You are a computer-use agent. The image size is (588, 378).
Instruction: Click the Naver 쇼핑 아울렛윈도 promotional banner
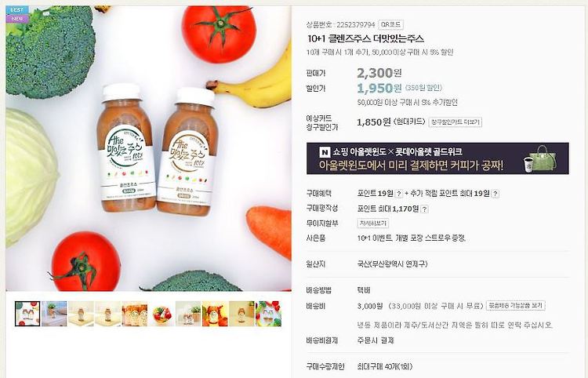point(437,158)
